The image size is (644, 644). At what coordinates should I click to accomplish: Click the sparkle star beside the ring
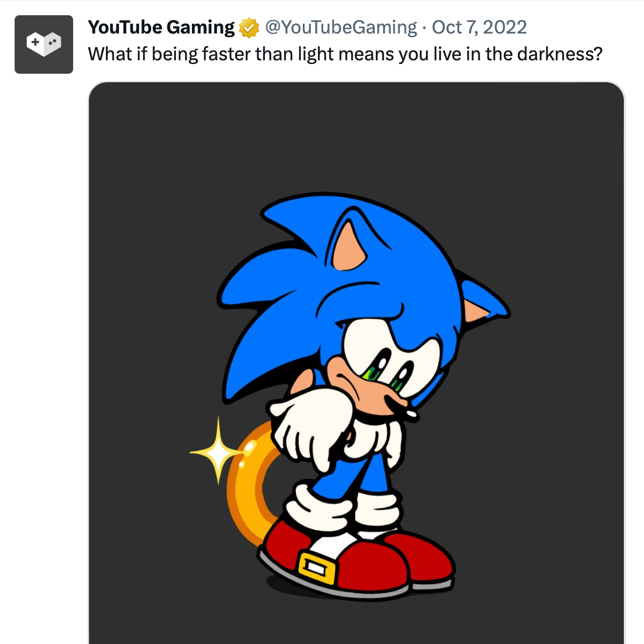click(x=216, y=452)
